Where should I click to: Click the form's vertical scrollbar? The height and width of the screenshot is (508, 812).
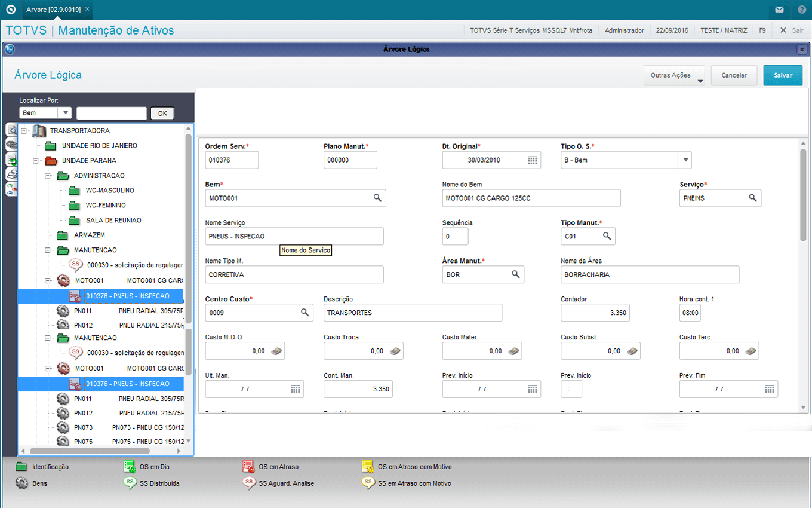pos(803,197)
